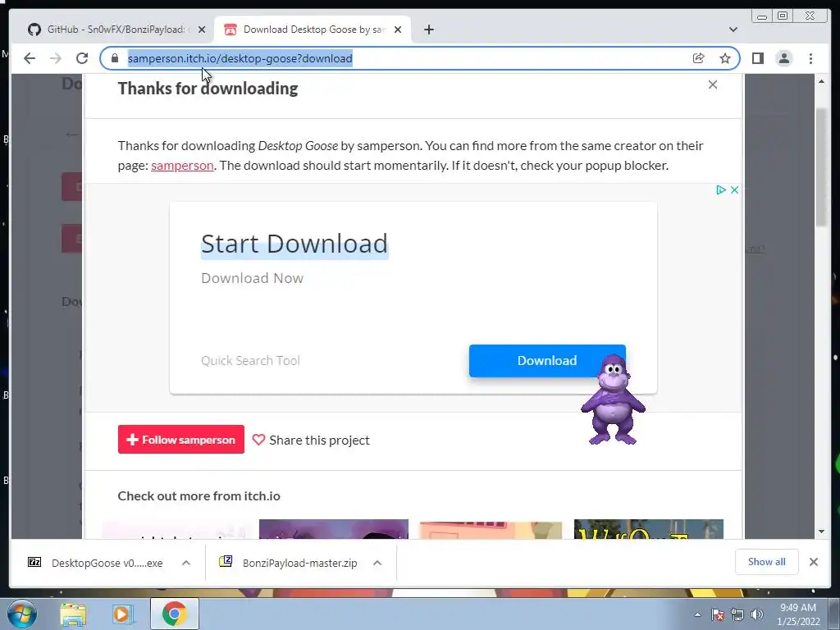Click the Chrome taskbar icon
This screenshot has width=840, height=630.
point(175,614)
